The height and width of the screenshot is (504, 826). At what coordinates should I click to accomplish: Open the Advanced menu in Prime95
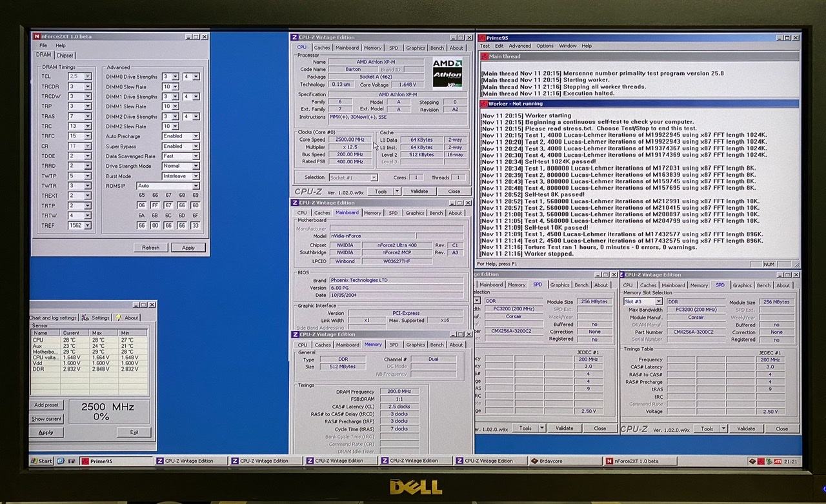click(520, 46)
